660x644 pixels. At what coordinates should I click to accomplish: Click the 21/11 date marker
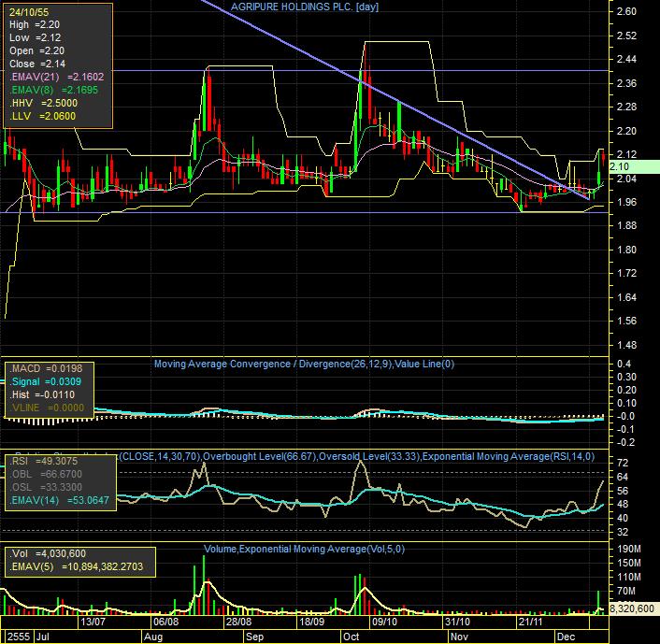(x=530, y=622)
